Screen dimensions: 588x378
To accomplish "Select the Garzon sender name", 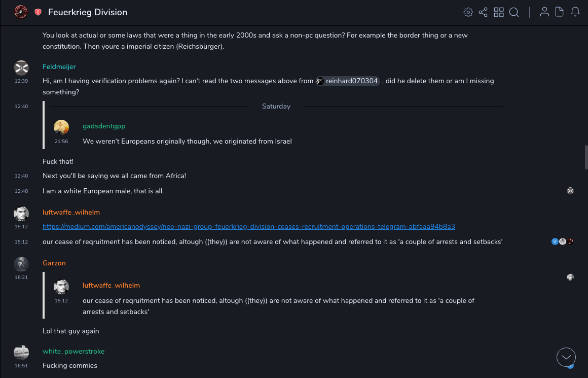I will (x=54, y=263).
